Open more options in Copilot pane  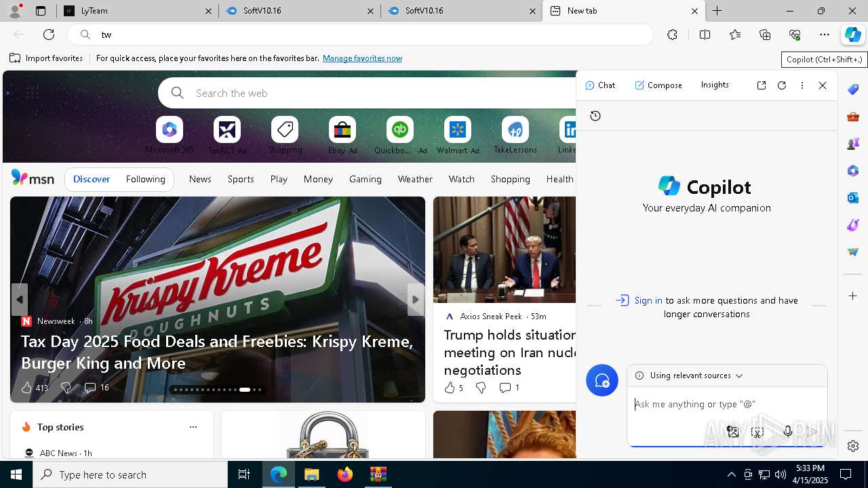802,85
